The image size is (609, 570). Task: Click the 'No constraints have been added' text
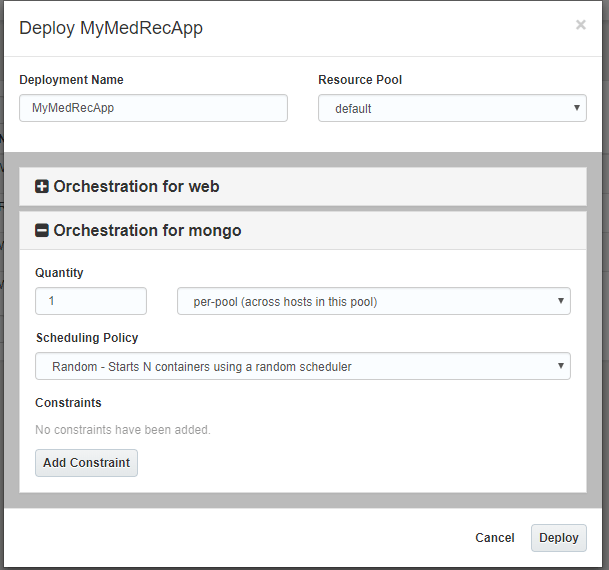123,430
